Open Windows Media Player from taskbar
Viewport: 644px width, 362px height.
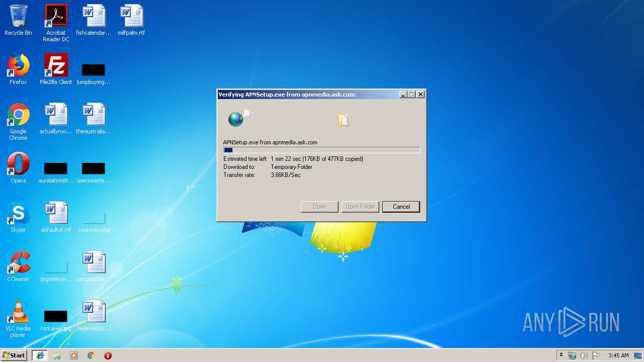coord(74,355)
